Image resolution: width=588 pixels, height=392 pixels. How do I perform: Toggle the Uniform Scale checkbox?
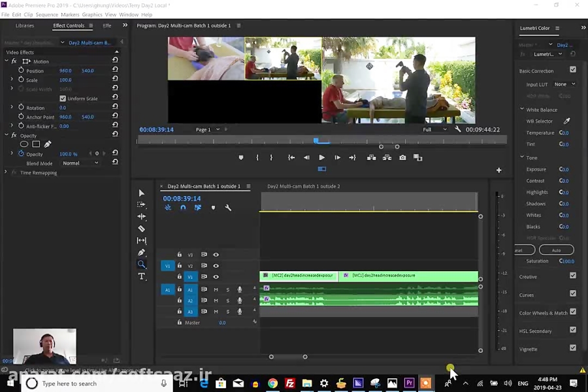tap(63, 99)
